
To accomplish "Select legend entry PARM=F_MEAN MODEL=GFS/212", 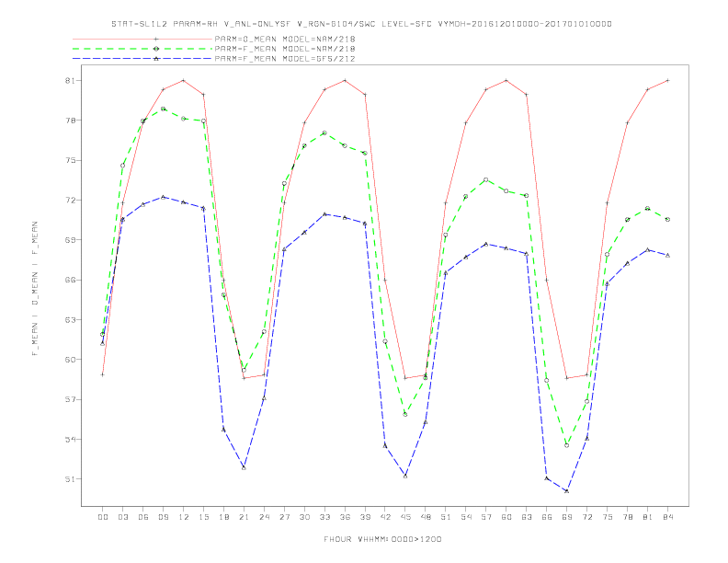I will click(285, 59).
